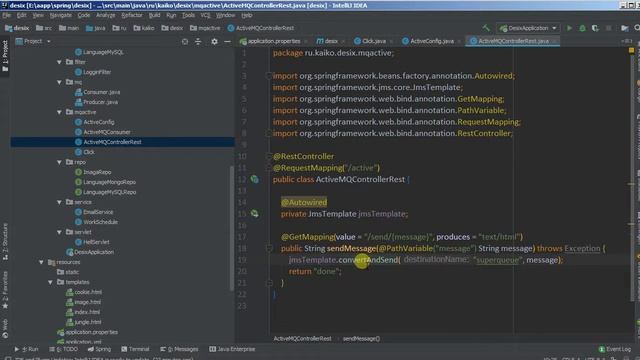Viewport: 640px width, 360px height.
Task: Fold the sendMessage method in gutter
Action: [269, 248]
